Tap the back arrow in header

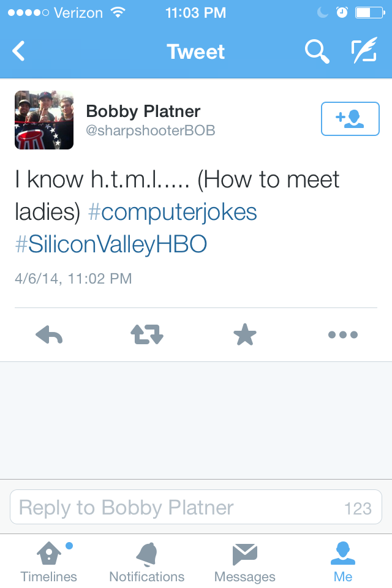pos(19,51)
